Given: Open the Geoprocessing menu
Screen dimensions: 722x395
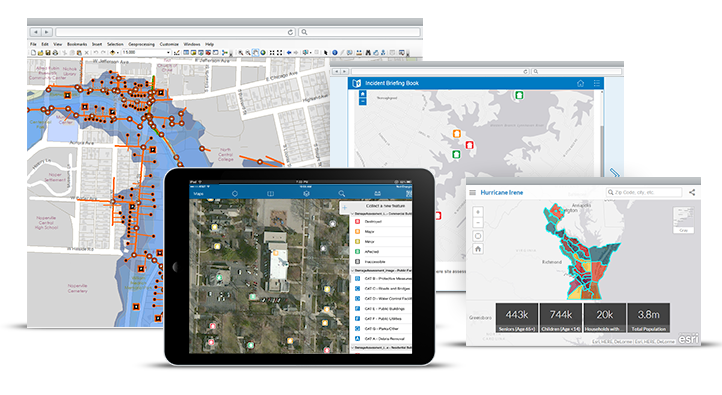Looking at the screenshot, I should tap(141, 44).
